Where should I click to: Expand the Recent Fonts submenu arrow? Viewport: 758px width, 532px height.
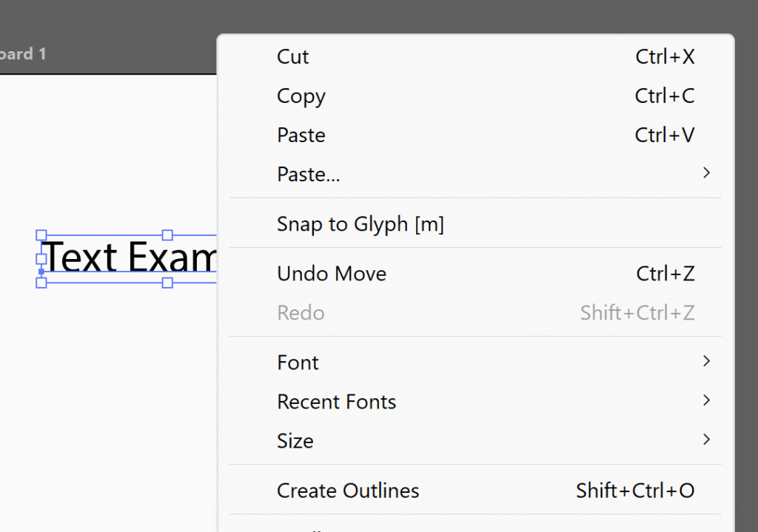[706, 400]
